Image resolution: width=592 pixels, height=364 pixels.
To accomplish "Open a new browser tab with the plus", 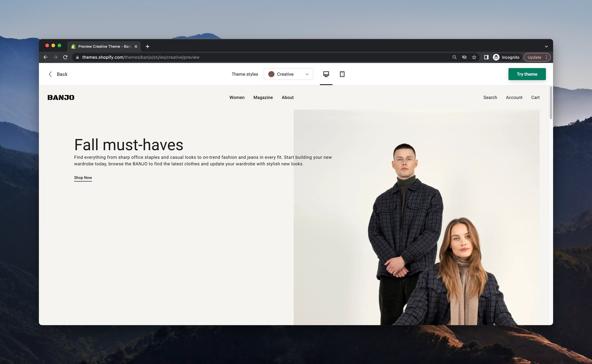I will (x=147, y=46).
